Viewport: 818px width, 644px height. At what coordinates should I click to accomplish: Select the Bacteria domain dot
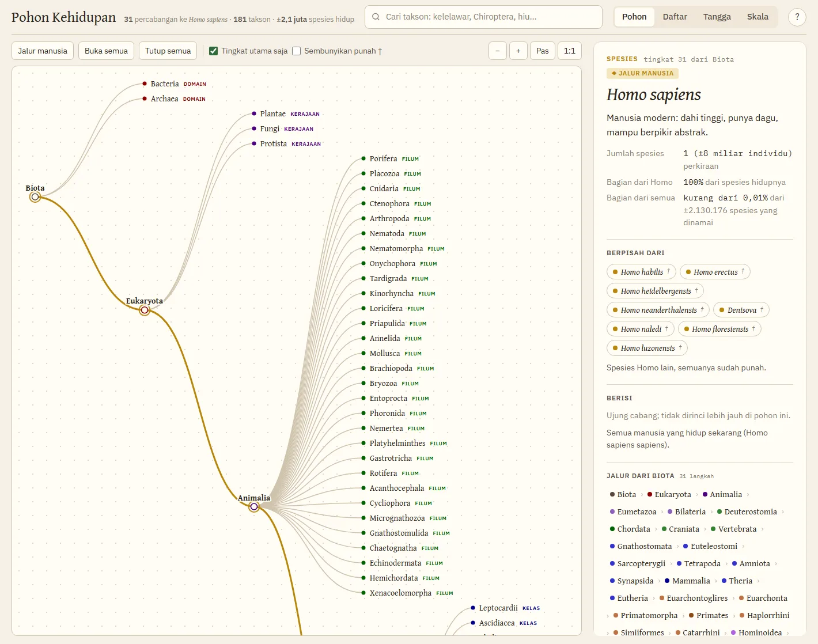click(x=145, y=84)
